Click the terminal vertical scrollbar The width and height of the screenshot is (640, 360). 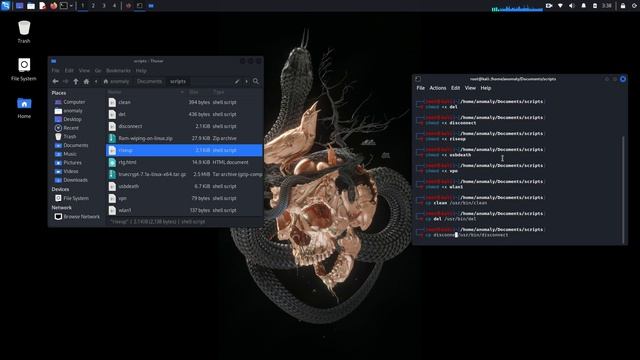point(623,189)
